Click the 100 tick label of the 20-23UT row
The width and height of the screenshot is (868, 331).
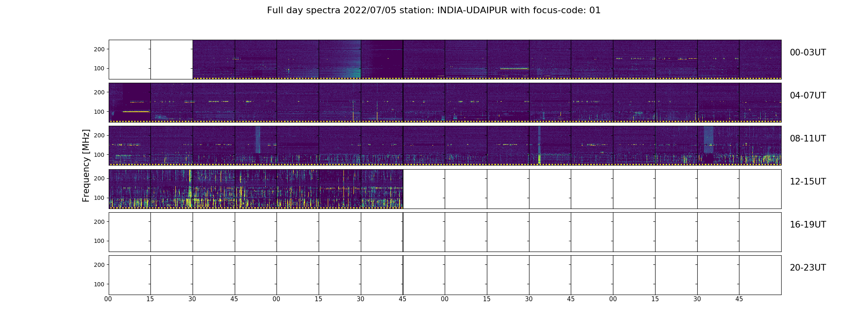point(100,284)
